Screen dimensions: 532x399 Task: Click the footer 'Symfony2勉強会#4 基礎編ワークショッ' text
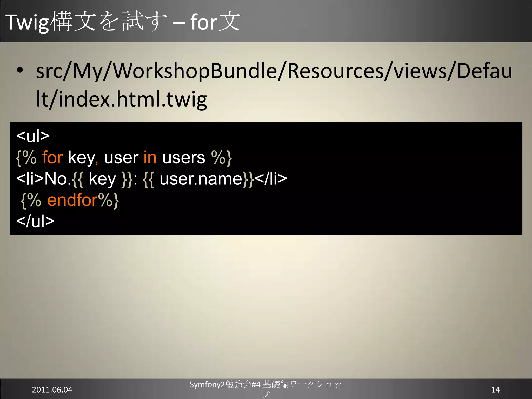coord(265,384)
